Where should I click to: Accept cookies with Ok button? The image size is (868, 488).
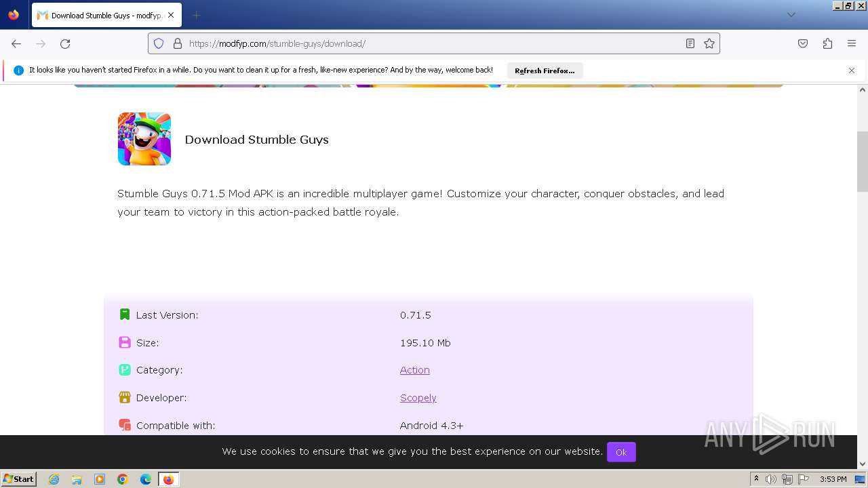point(621,452)
